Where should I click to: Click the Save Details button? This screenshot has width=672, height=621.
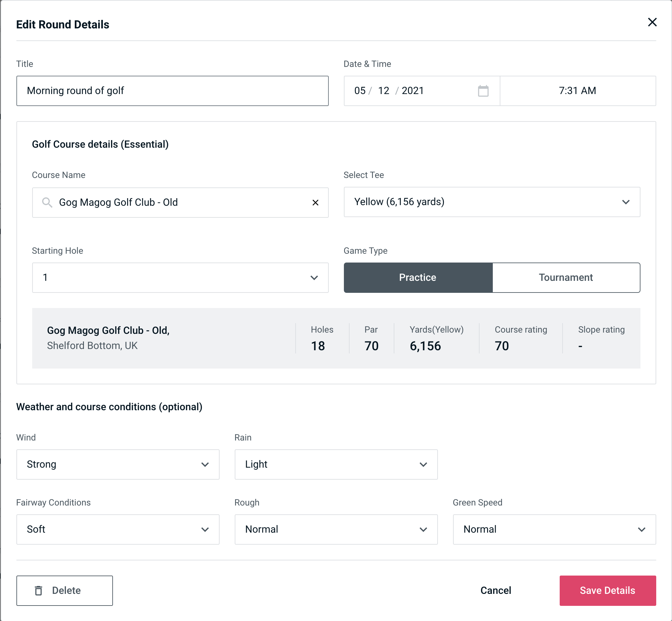(607, 591)
